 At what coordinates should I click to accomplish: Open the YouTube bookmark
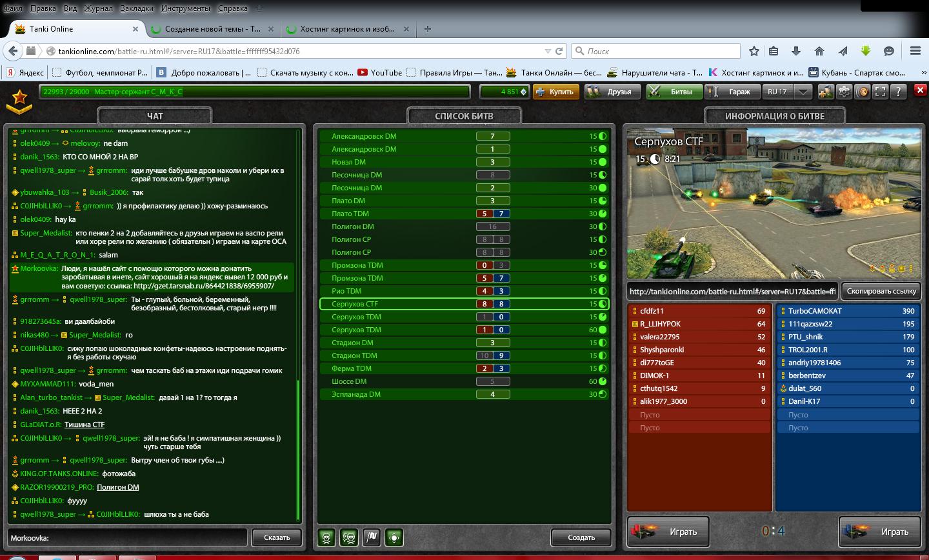[379, 72]
